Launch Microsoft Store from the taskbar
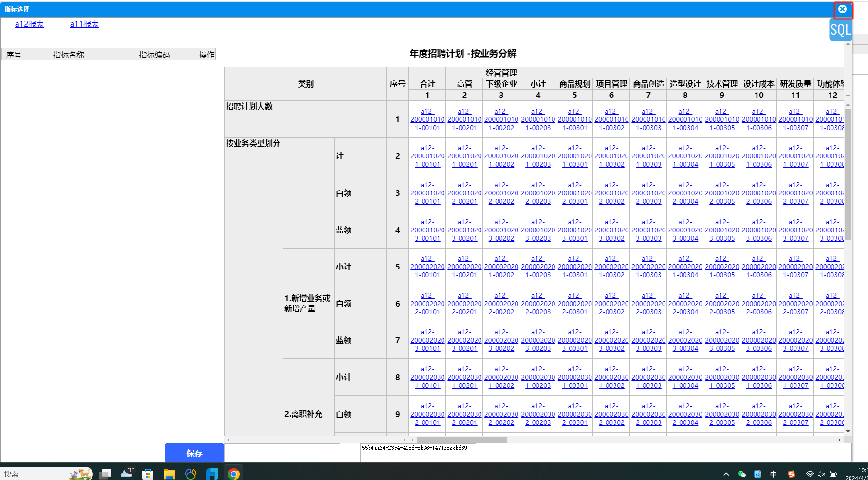 point(148,474)
